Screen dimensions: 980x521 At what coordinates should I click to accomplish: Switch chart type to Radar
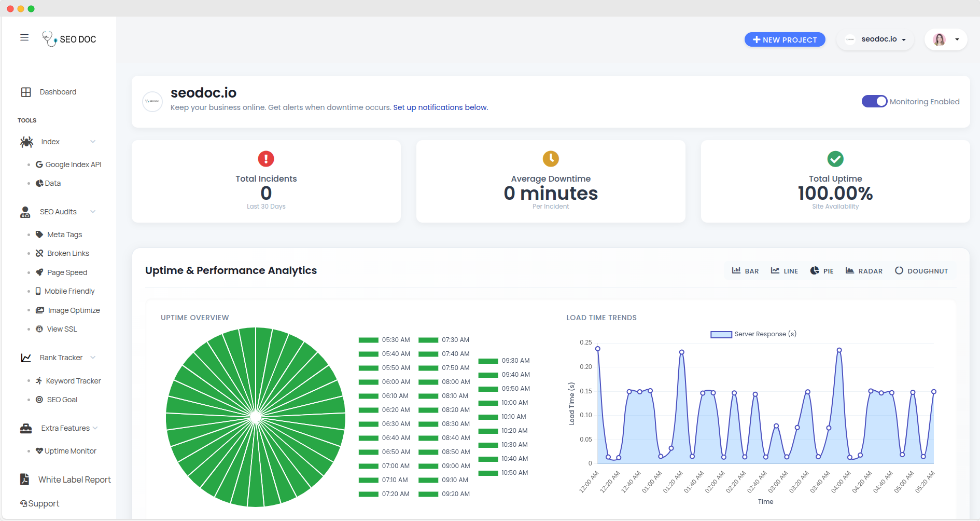click(864, 271)
